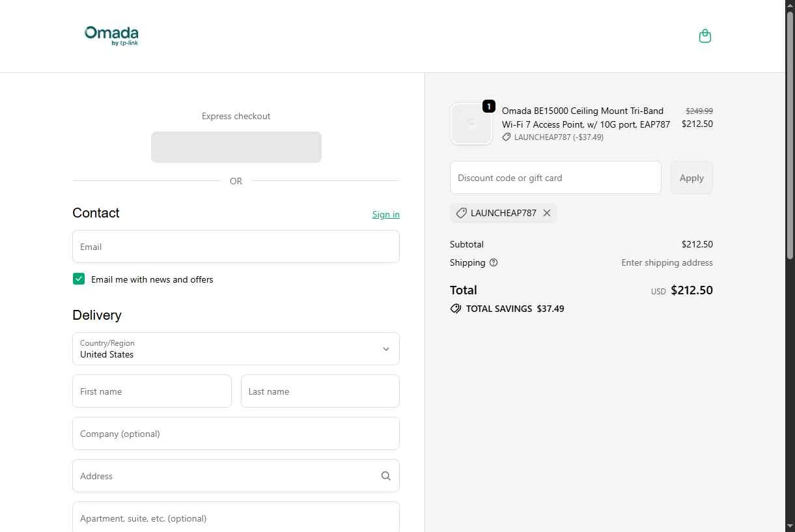Click the Enter shipping address text
The width and height of the screenshot is (795, 532).
tap(667, 263)
